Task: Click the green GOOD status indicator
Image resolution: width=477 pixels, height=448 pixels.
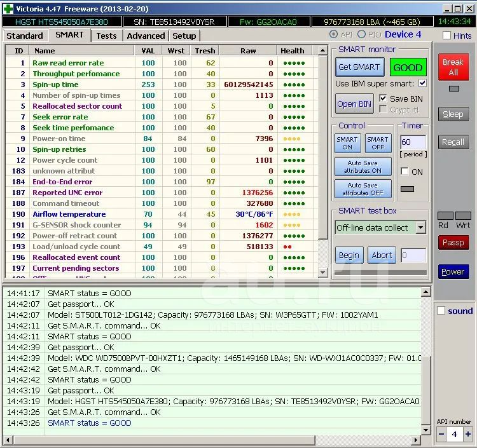Action: pos(408,67)
